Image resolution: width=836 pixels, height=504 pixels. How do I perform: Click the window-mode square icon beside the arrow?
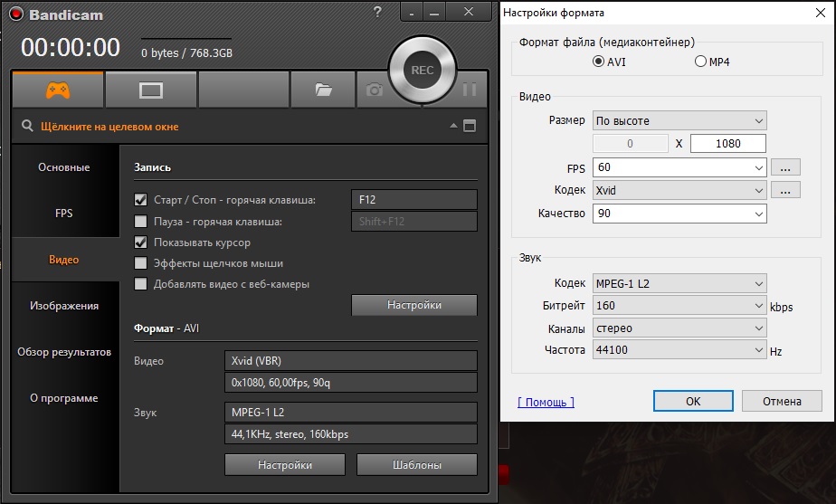[x=470, y=126]
